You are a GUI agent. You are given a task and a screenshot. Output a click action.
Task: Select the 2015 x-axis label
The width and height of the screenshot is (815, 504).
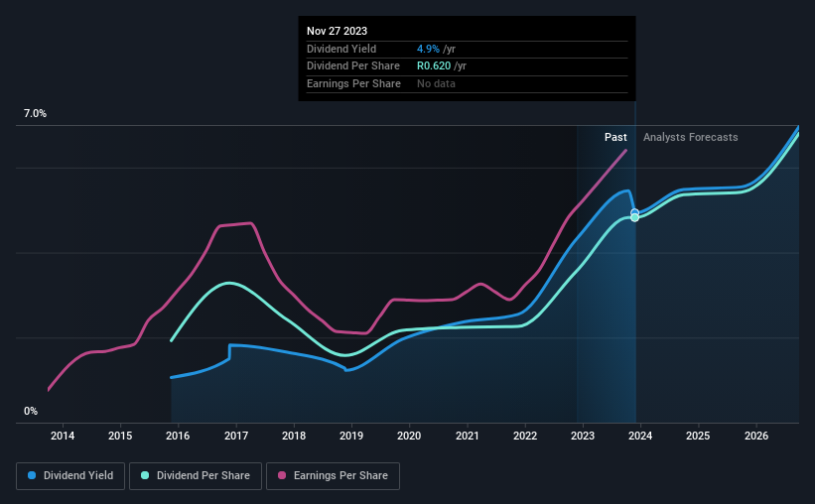click(x=120, y=436)
